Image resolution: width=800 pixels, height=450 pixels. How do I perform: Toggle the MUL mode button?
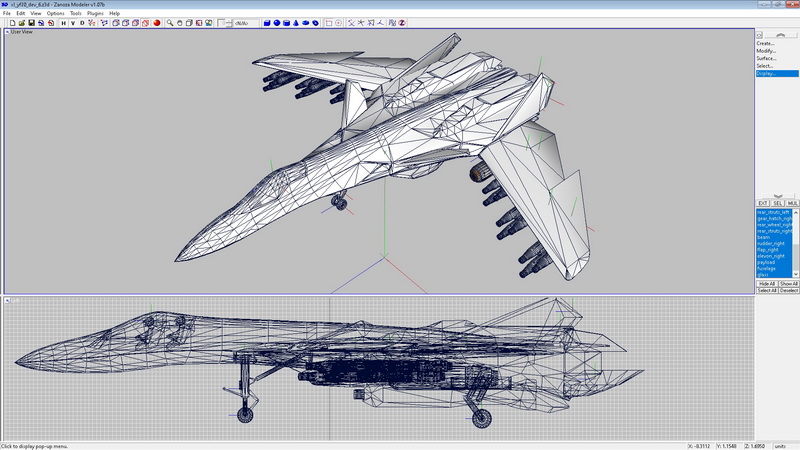(x=792, y=203)
